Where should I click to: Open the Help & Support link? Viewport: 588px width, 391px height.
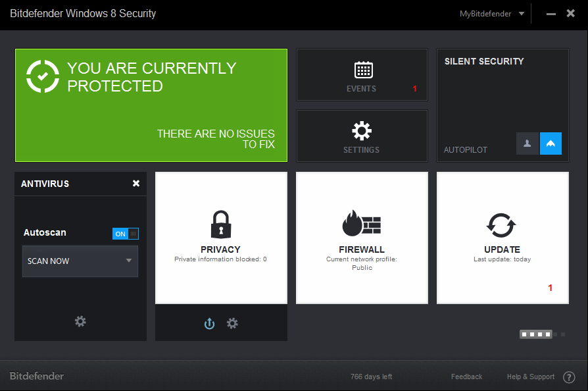pyautogui.click(x=530, y=377)
